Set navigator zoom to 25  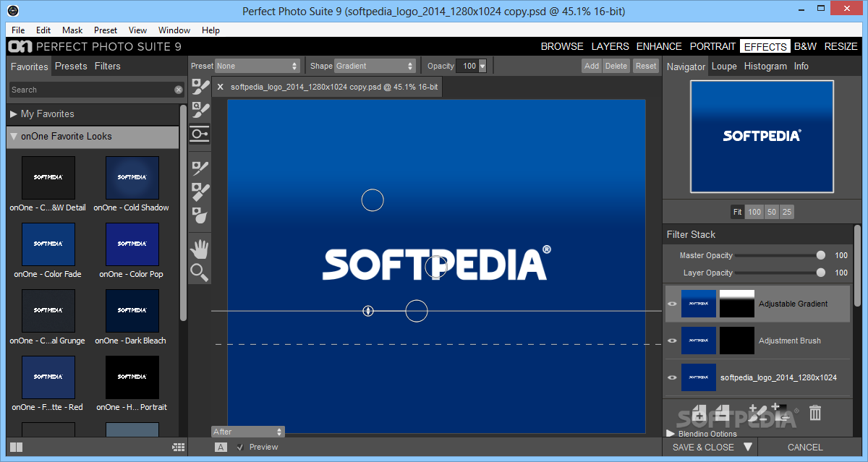pyautogui.click(x=787, y=212)
